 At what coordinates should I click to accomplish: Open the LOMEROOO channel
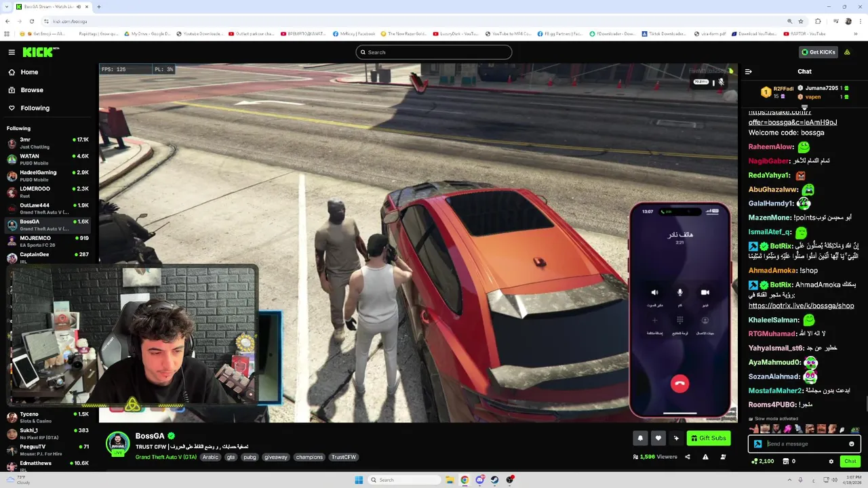pyautogui.click(x=47, y=192)
